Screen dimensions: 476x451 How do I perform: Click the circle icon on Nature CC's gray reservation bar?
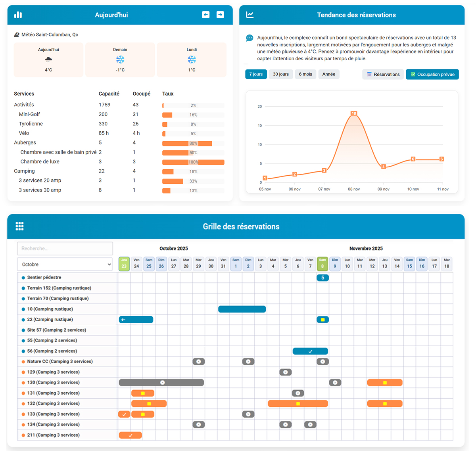click(x=199, y=361)
